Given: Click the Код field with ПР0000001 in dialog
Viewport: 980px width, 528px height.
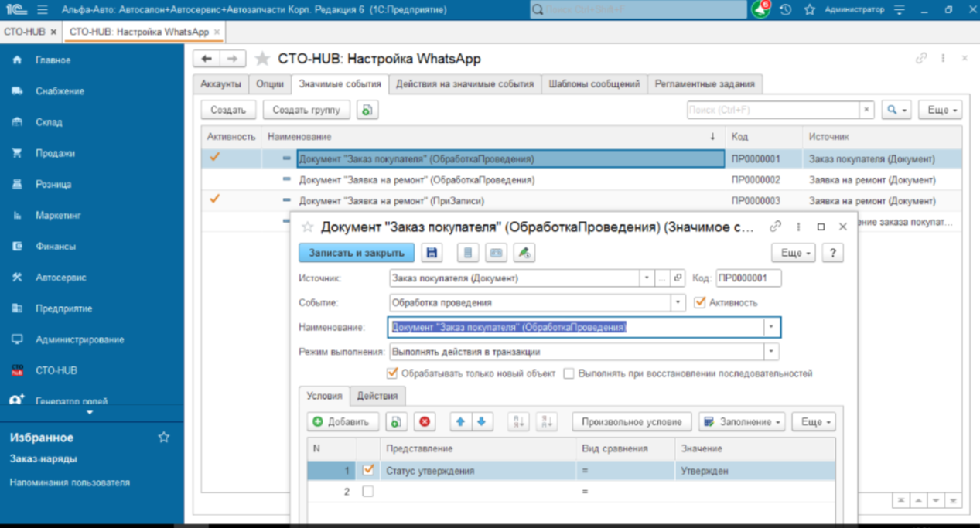Looking at the screenshot, I should (x=748, y=278).
